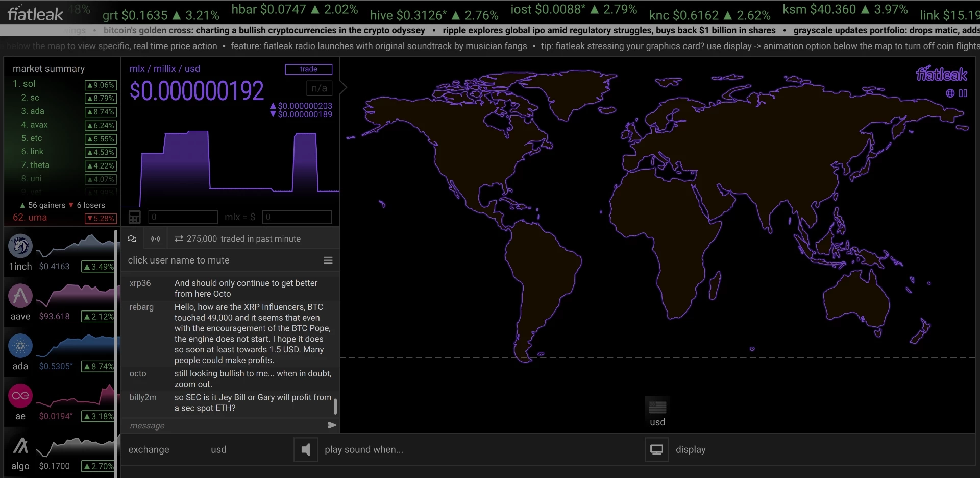Open the display options label
980x478 pixels.
pos(691,449)
